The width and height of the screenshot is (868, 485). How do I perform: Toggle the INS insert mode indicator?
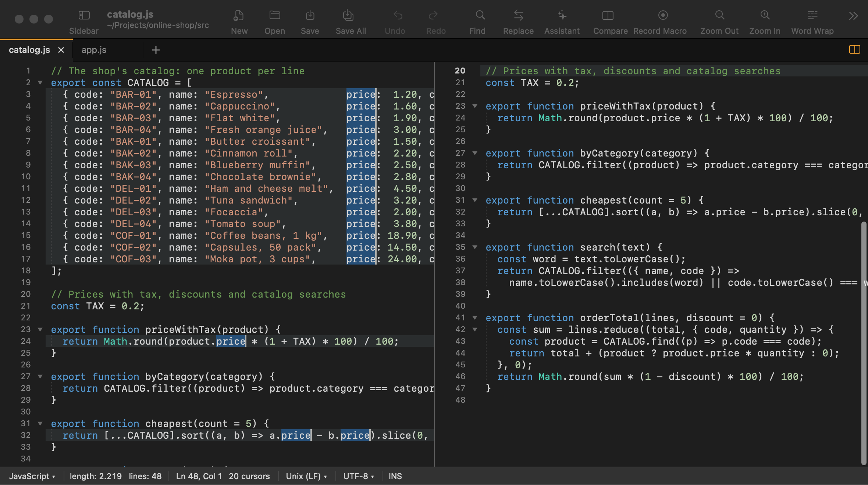(395, 476)
